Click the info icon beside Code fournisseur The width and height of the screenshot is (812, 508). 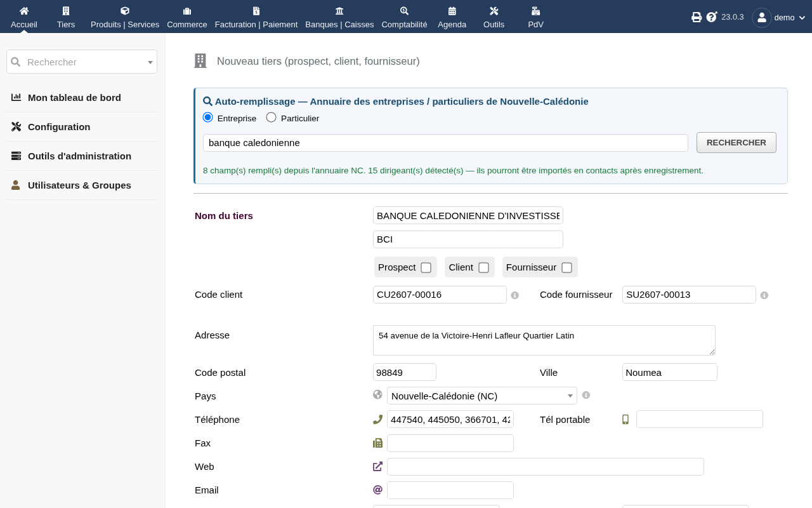(764, 295)
